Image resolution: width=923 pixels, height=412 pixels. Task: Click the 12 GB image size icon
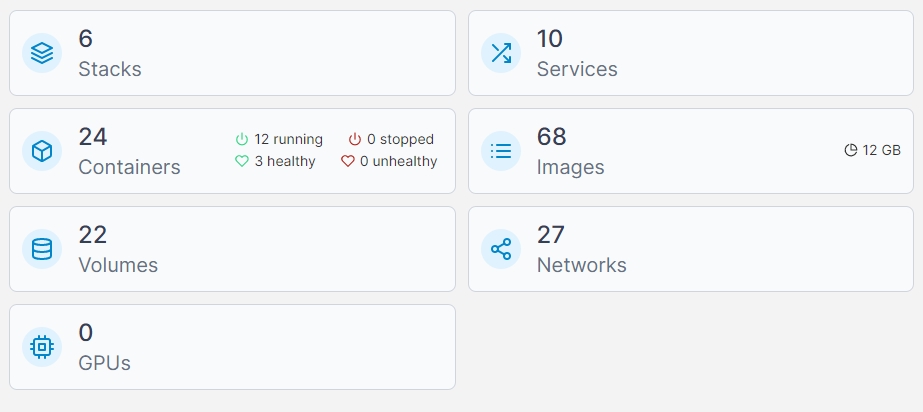tap(851, 151)
